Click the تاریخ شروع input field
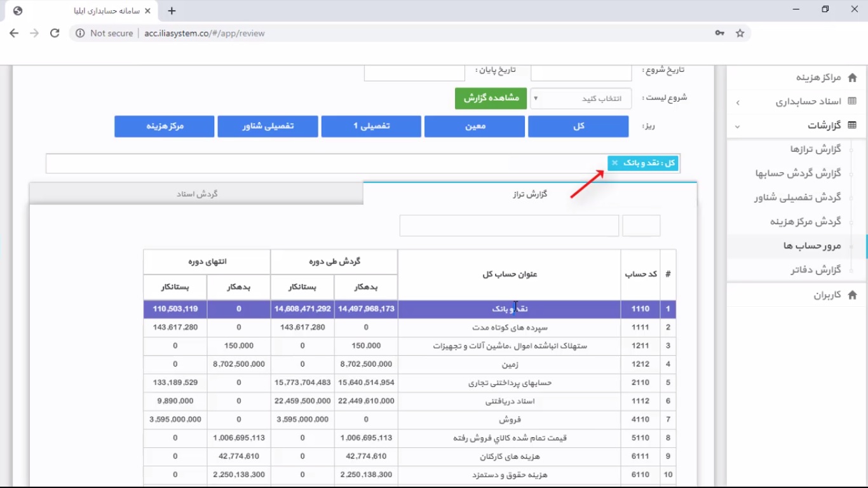This screenshot has height=488, width=868. (580, 72)
